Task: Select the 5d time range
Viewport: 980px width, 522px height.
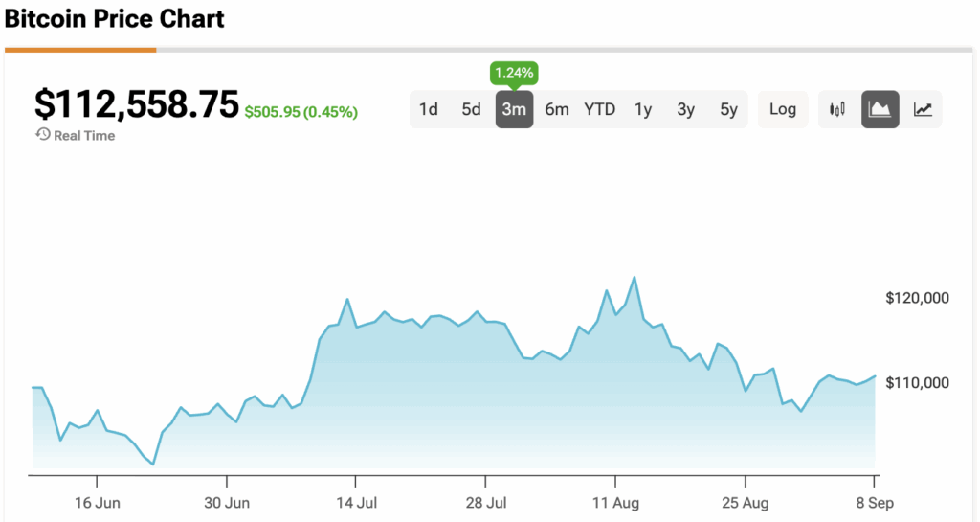Action: [x=471, y=109]
